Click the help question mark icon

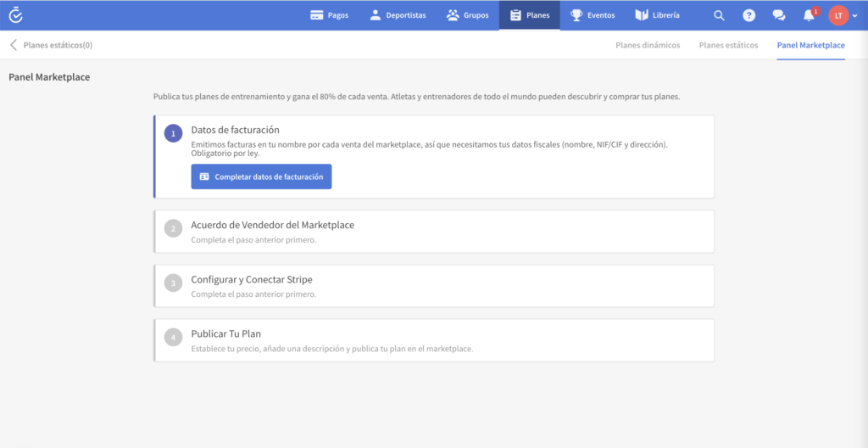pyautogui.click(x=748, y=15)
